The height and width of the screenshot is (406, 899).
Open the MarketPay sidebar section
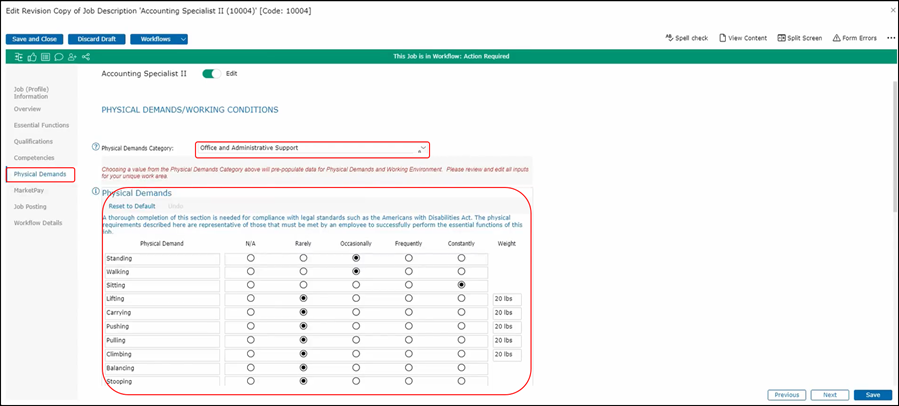29,190
